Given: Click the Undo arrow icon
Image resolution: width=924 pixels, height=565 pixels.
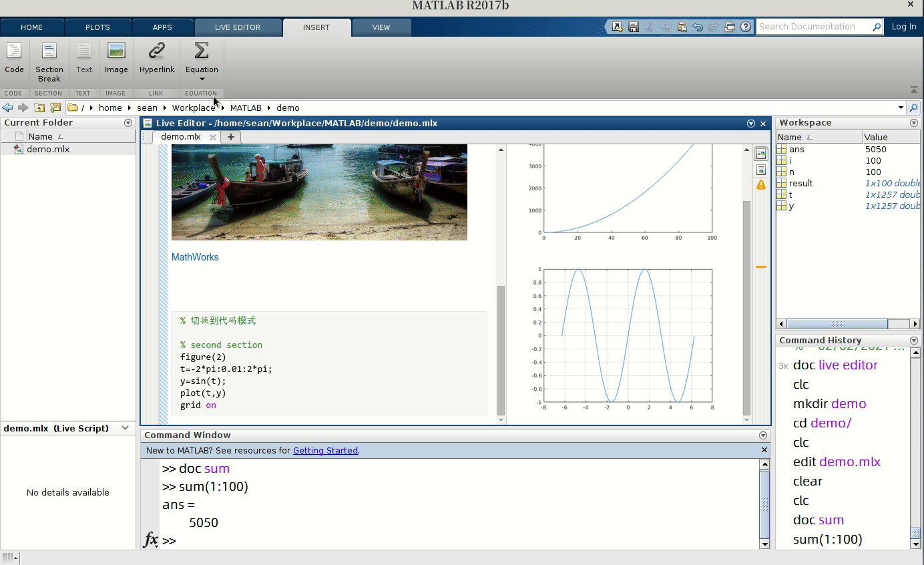Looking at the screenshot, I should 698,27.
